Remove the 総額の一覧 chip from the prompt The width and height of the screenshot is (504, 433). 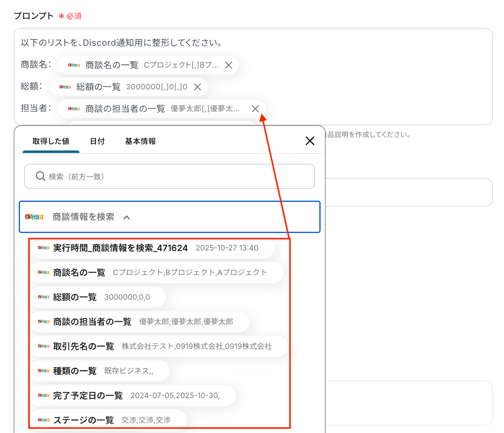(198, 87)
